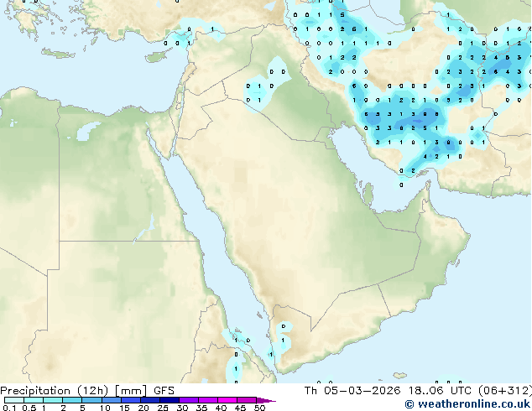This screenshot has height=411, width=532.
Task: Click the '0.1' legend scale value
Action: (x=9, y=408)
